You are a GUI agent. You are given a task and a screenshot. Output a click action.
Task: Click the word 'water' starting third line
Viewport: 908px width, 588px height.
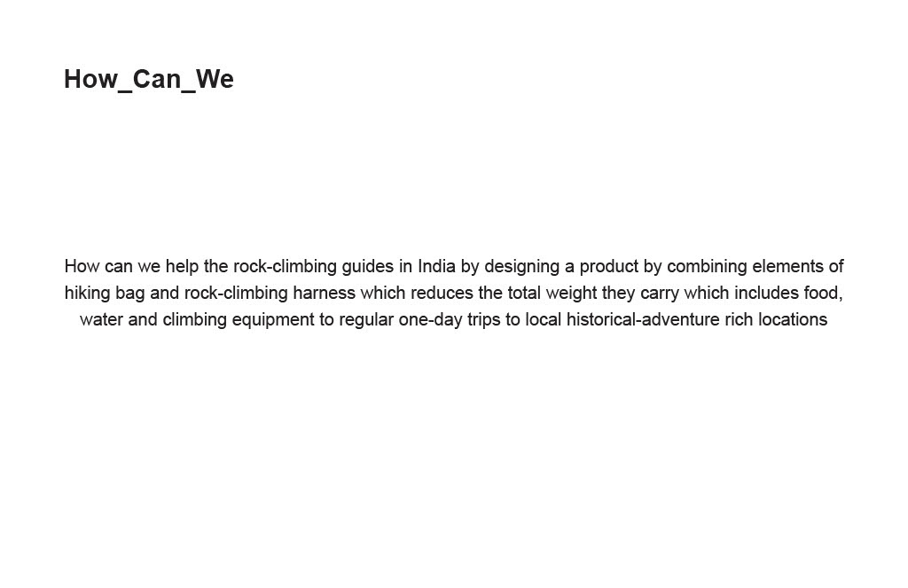[x=101, y=319]
